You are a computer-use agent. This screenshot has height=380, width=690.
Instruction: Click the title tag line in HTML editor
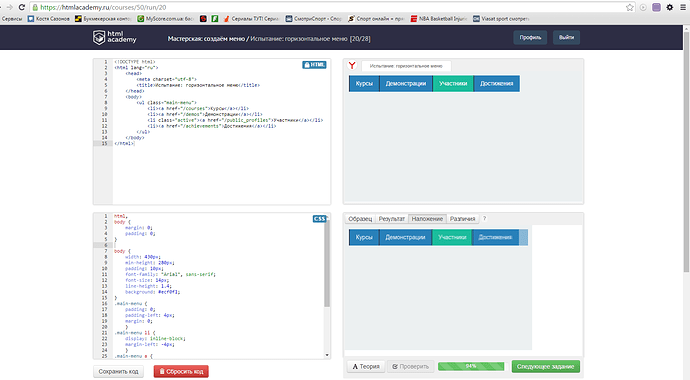[198, 85]
